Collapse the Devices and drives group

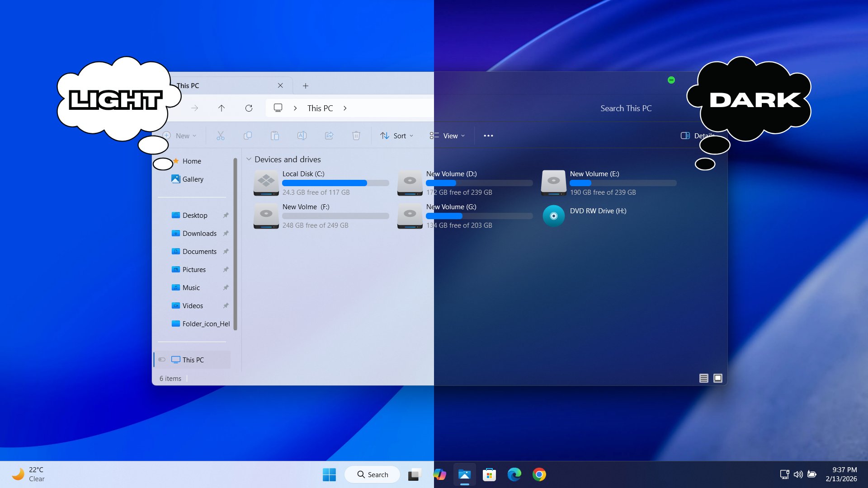point(249,160)
